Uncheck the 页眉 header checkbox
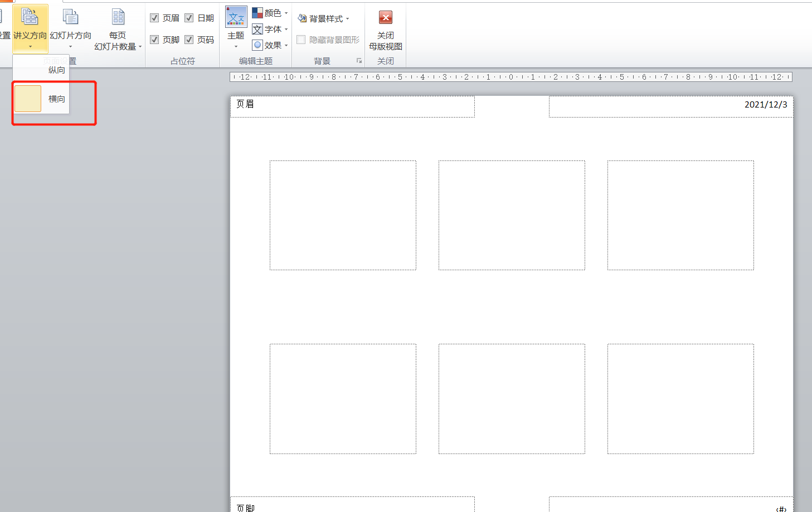 tap(155, 18)
